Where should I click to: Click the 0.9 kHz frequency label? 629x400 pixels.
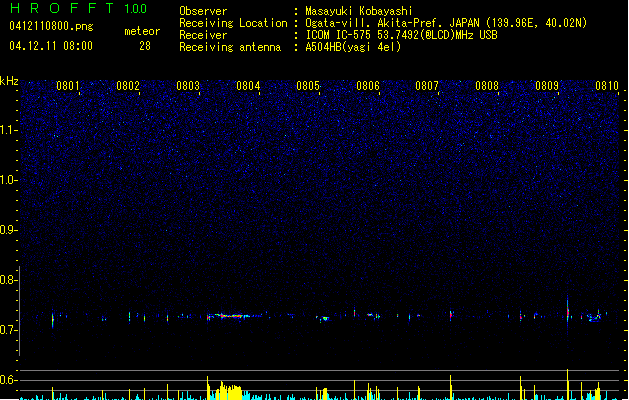(x=9, y=230)
